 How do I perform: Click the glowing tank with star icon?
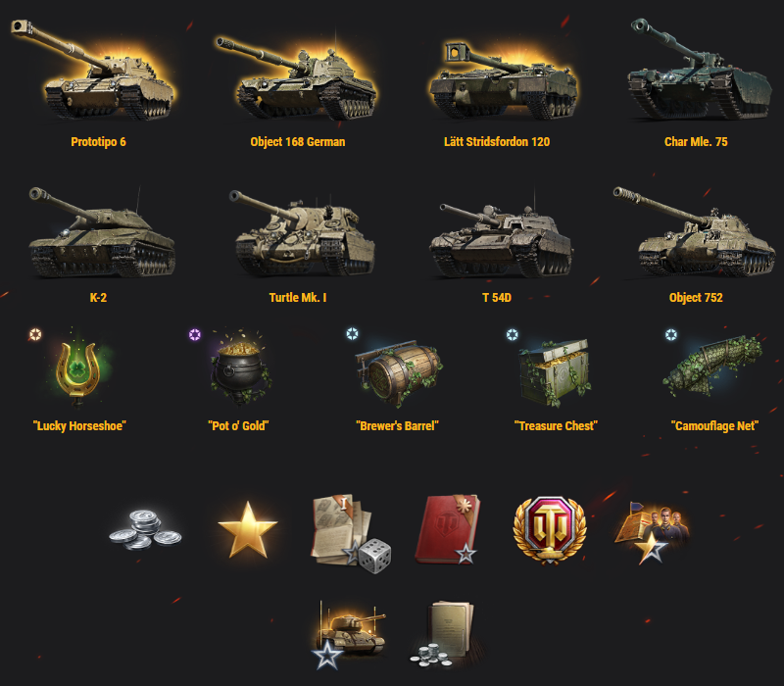coord(349,635)
